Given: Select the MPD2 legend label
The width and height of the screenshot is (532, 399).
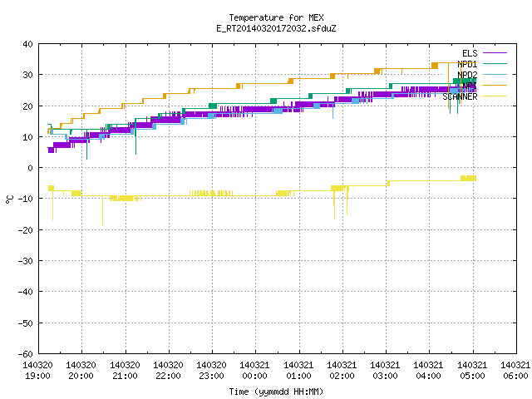Looking at the screenshot, I should [467, 75].
